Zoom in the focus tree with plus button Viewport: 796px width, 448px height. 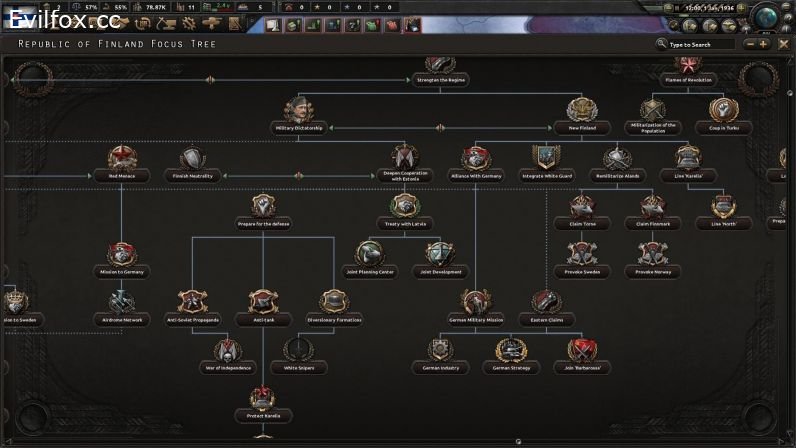point(765,44)
